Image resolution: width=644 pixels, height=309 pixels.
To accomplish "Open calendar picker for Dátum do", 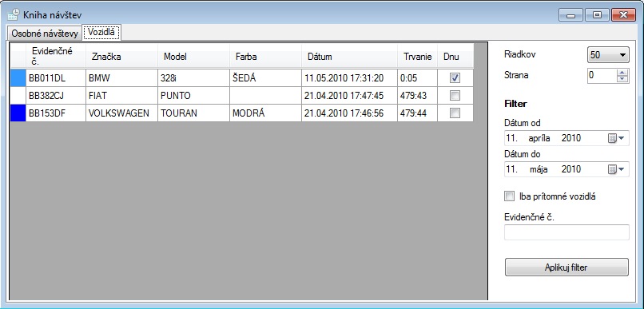I will [616, 169].
